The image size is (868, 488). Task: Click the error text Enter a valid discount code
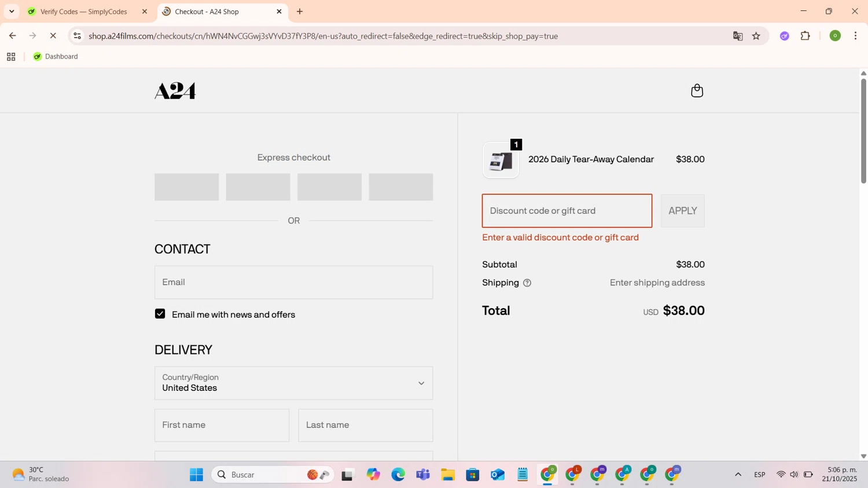(561, 238)
